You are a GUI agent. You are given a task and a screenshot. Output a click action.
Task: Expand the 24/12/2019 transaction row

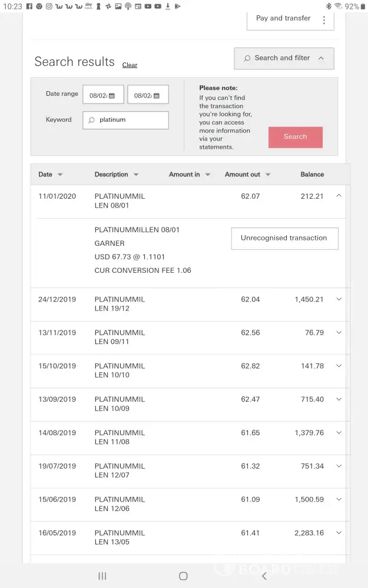tap(339, 299)
